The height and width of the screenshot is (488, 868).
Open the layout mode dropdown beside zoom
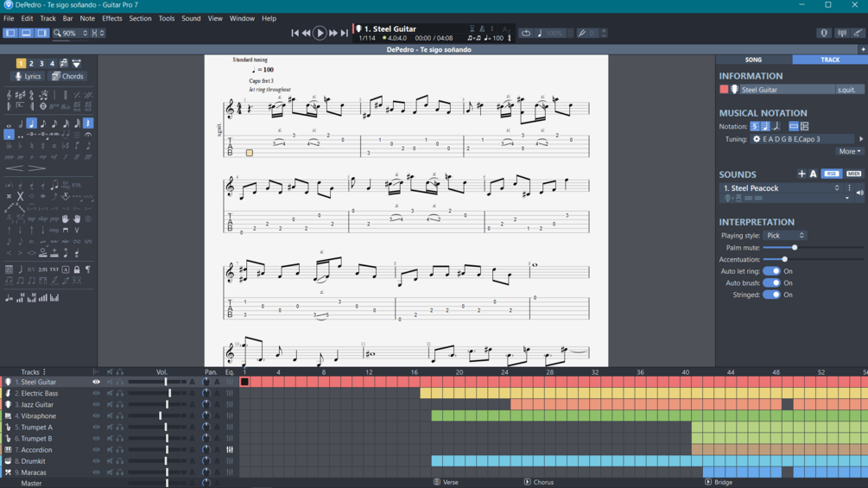pyautogui.click(x=98, y=33)
